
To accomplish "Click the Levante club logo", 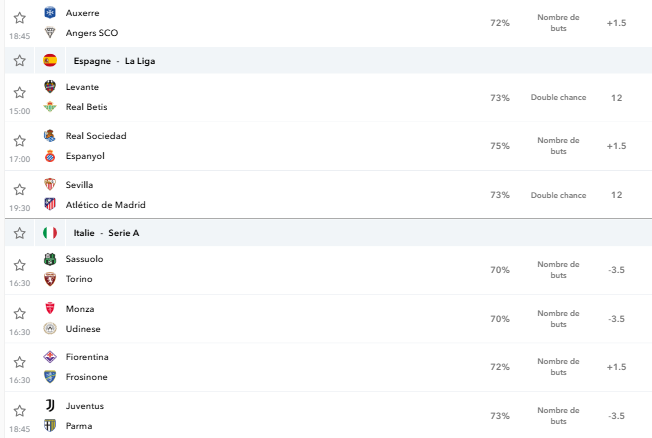I will [50, 87].
